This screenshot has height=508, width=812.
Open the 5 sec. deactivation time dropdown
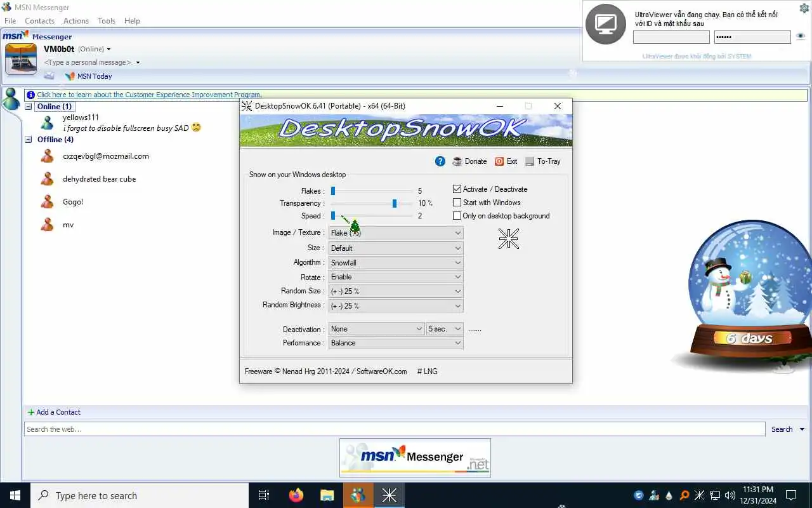pos(445,329)
